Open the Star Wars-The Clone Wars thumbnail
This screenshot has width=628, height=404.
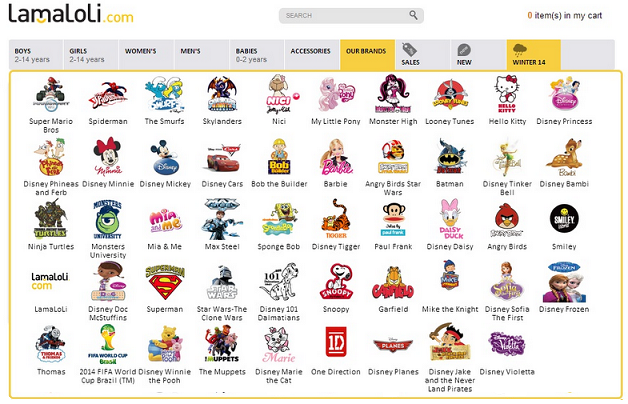tap(222, 283)
